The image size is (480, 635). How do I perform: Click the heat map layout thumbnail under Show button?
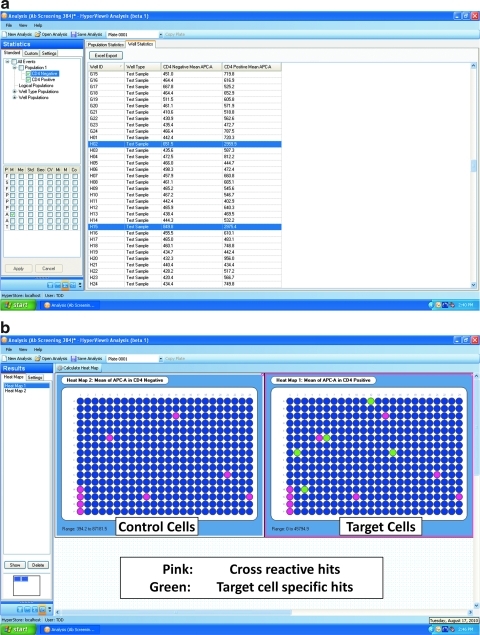pyautogui.click(x=26, y=586)
